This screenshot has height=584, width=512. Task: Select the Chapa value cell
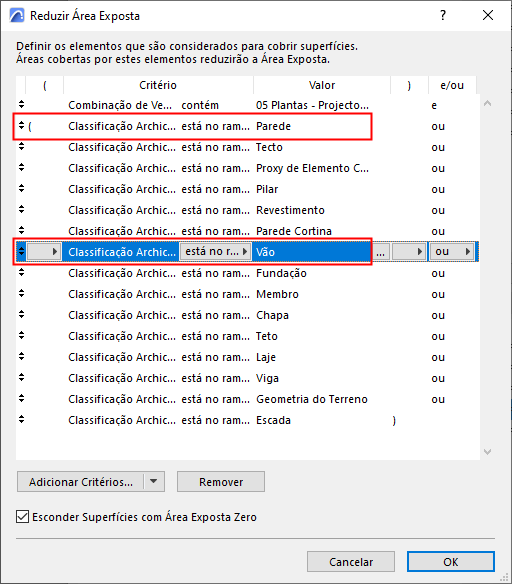coord(272,315)
